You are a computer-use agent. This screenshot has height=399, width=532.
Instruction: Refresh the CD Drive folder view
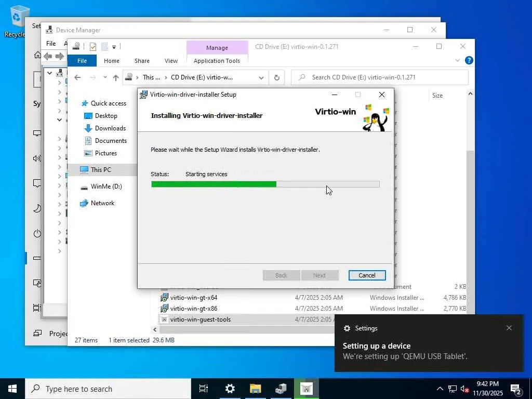coord(276,77)
